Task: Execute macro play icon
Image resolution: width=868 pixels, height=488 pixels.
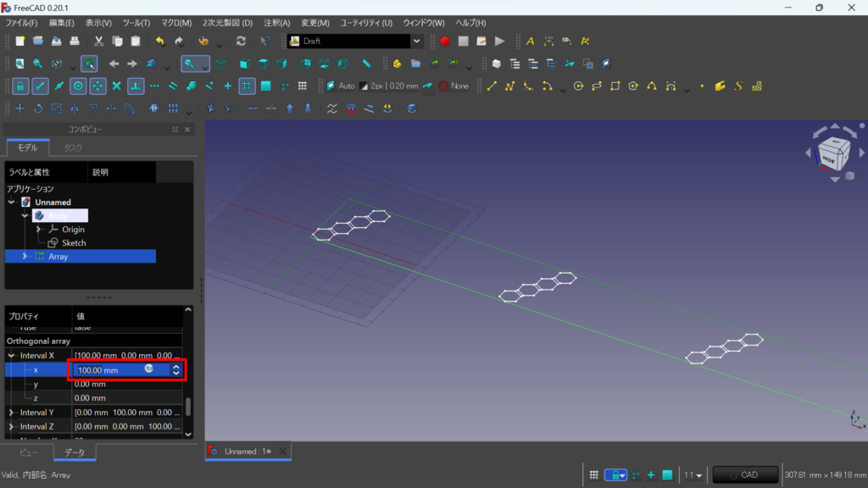Action: (x=500, y=41)
